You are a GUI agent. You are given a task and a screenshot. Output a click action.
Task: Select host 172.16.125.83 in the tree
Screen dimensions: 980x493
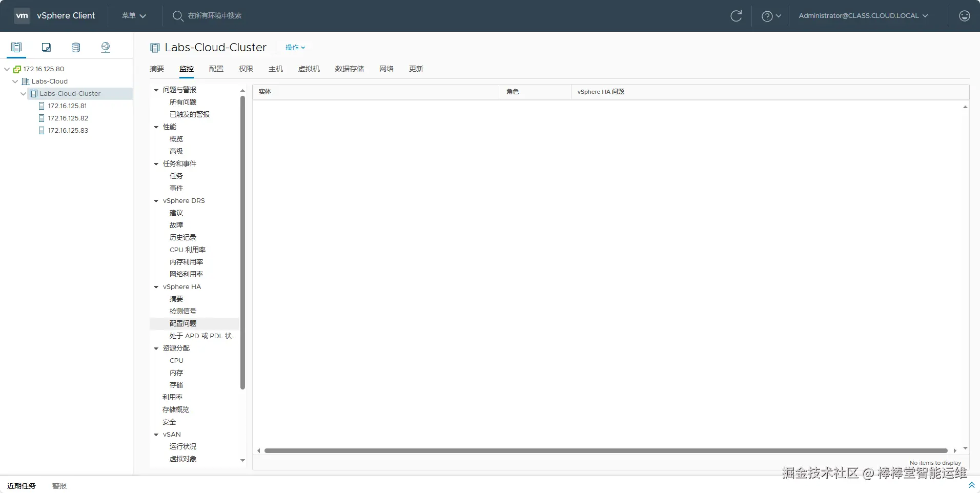(68, 131)
